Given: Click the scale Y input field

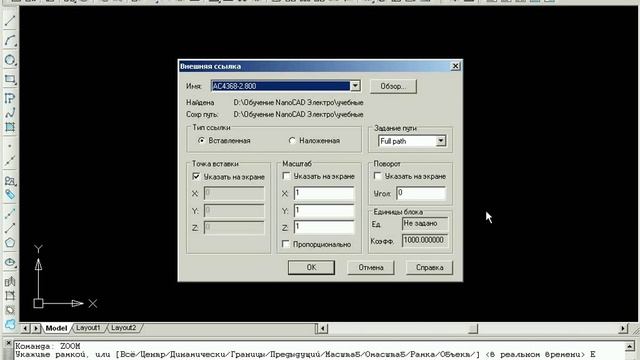Looking at the screenshot, I should tap(324, 211).
